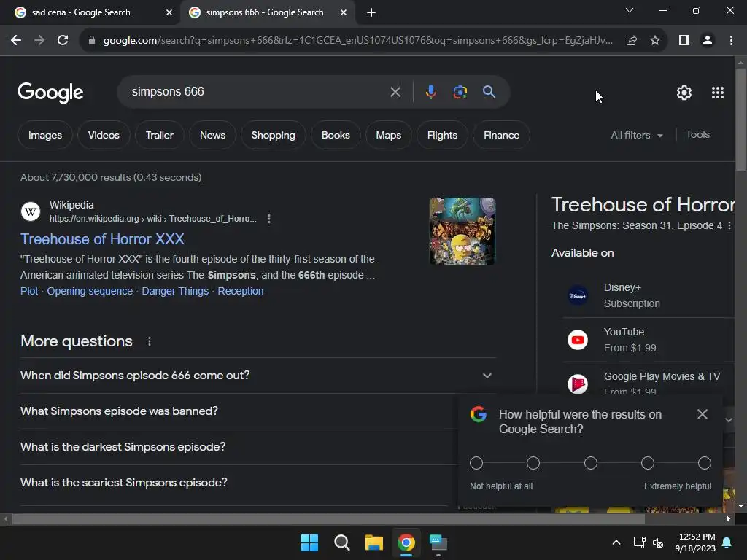Share this page via share icon
This screenshot has width=747, height=560.
point(632,41)
